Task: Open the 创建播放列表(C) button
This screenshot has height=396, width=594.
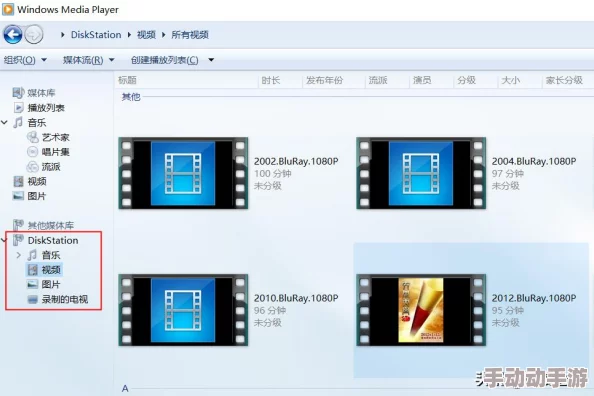Action: point(164,60)
